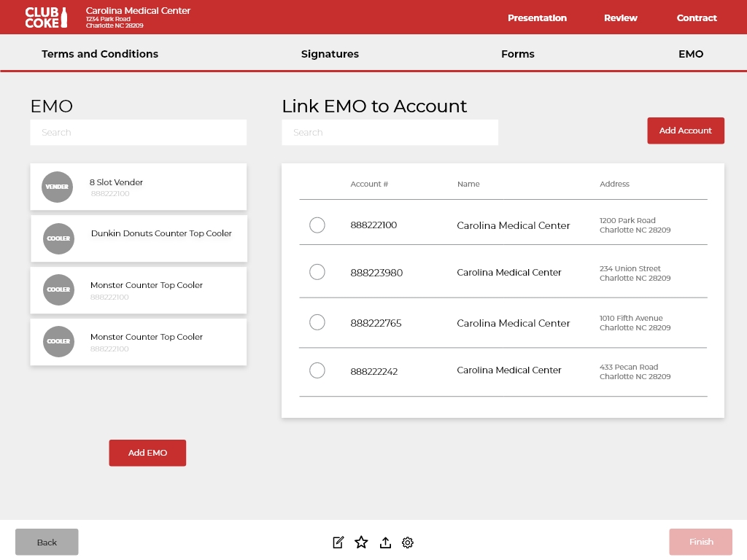This screenshot has width=747, height=560.
Task: Click the 1200 Park Road address
Action: 635,225
